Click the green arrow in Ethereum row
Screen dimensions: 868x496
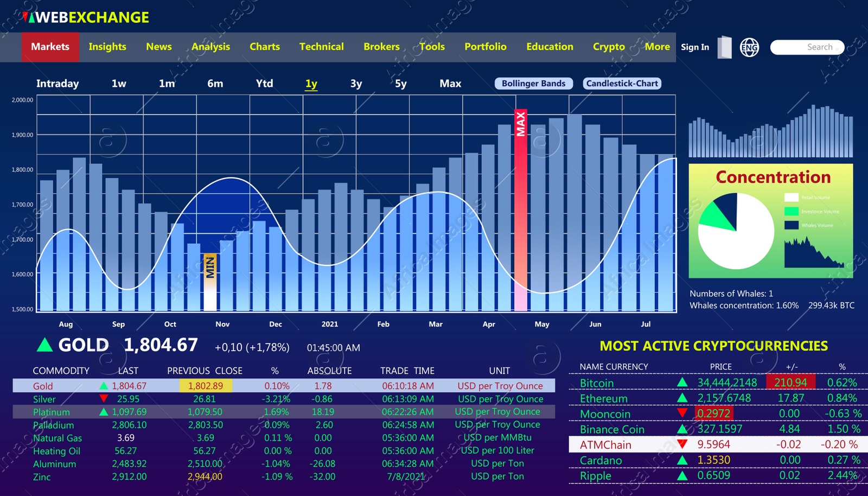click(x=682, y=398)
